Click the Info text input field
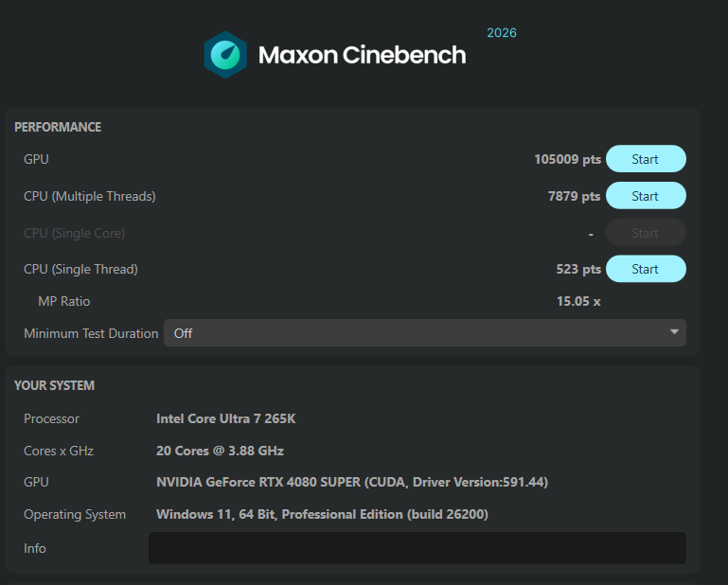This screenshot has width=728, height=585. tap(417, 548)
